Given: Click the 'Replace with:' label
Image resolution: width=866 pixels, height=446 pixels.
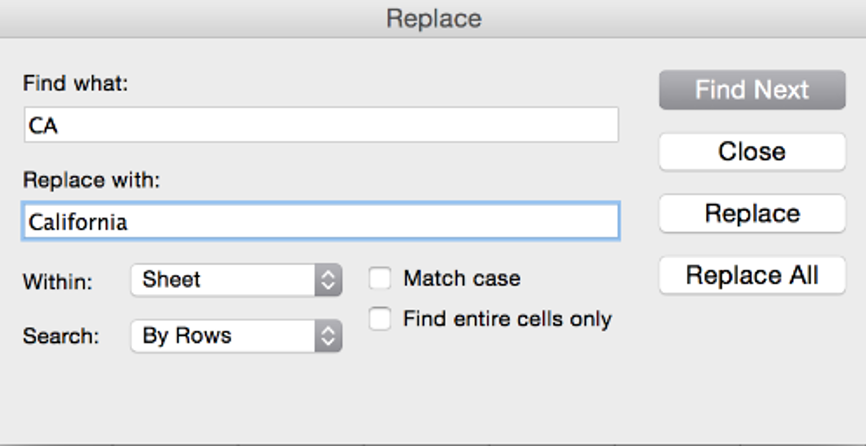Looking at the screenshot, I should coord(94,181).
